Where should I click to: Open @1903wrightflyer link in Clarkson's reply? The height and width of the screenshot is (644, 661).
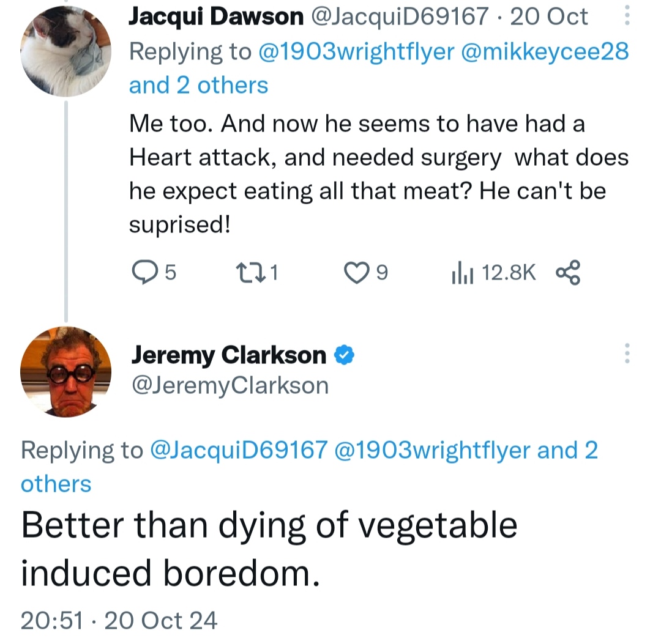[432, 451]
